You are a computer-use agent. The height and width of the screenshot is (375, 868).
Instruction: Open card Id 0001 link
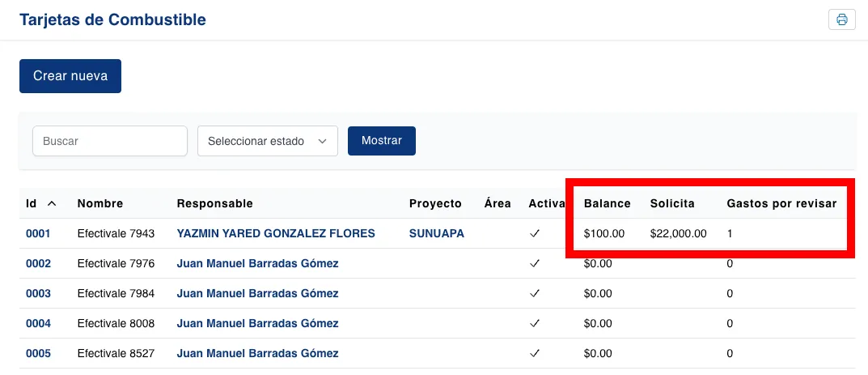click(38, 233)
